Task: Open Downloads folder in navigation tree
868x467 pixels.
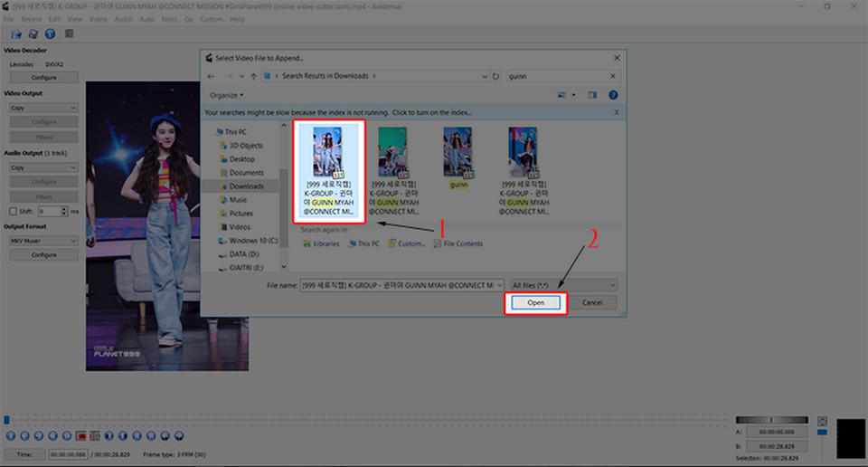Action: [242, 186]
